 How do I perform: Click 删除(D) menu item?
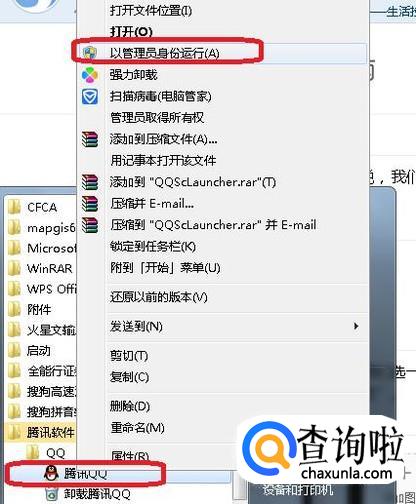[130, 406]
